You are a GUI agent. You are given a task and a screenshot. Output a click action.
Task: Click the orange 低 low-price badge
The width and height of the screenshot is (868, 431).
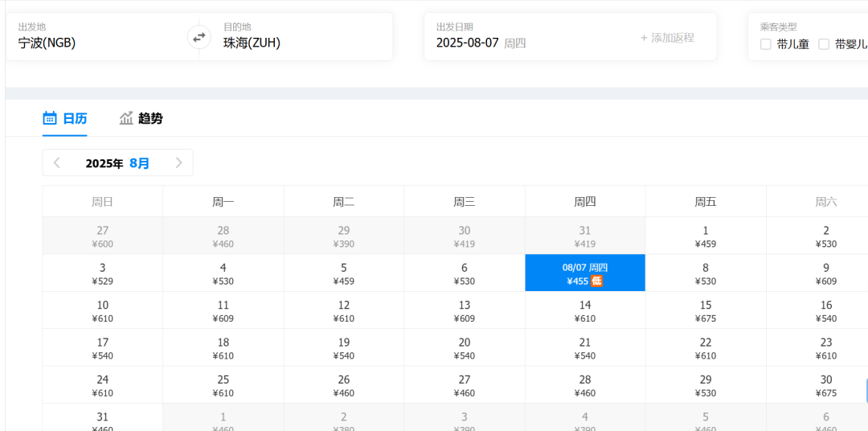(596, 281)
